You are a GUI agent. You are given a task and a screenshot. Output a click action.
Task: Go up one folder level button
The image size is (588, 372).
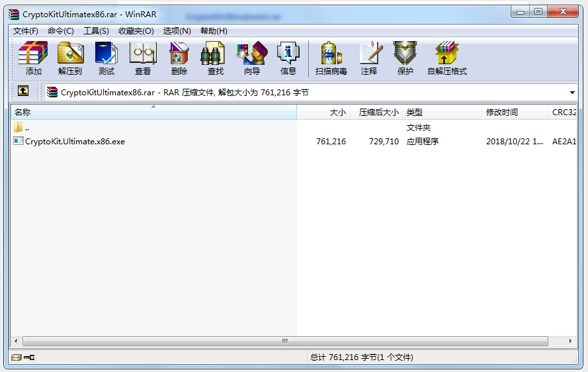coord(23,92)
